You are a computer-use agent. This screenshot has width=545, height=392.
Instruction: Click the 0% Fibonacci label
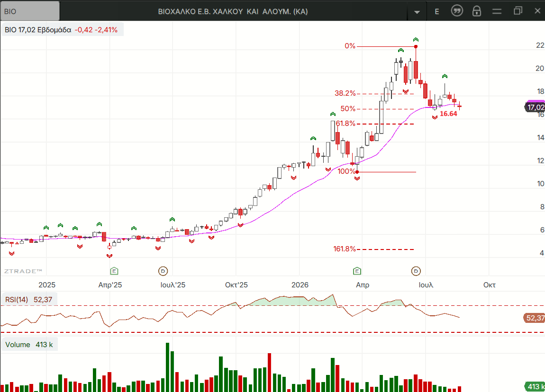(x=350, y=46)
